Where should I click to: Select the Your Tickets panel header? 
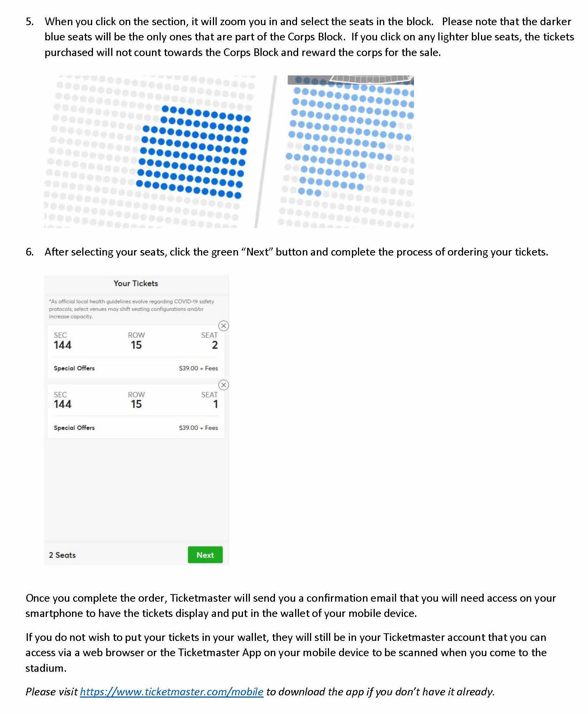(x=136, y=283)
